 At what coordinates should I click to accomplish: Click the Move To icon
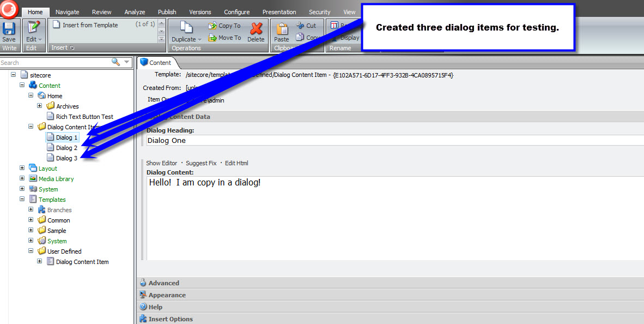click(212, 38)
